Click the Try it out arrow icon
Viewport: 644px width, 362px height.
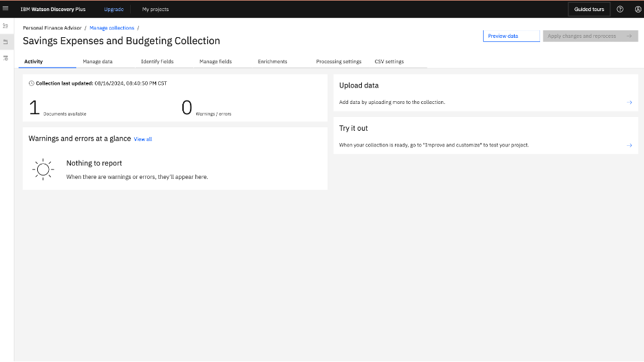(x=630, y=145)
